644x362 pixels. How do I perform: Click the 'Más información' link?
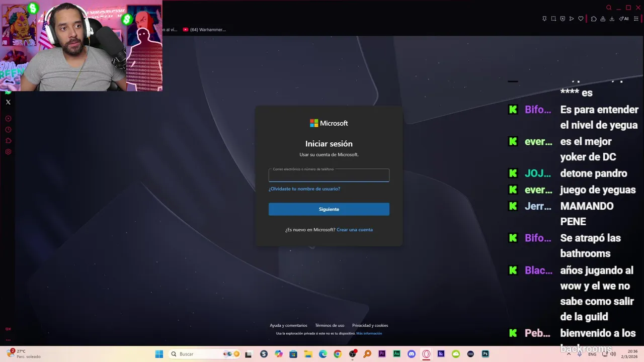(x=369, y=333)
